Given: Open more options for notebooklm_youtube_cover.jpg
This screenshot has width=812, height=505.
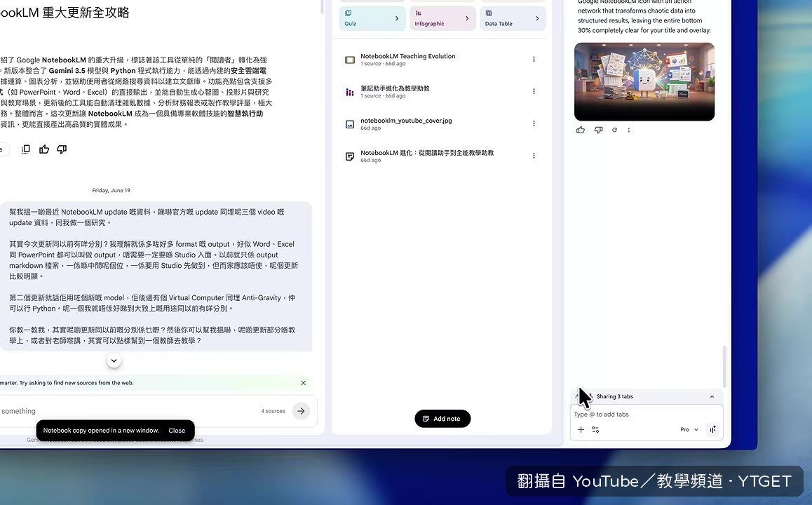Looking at the screenshot, I should point(534,123).
